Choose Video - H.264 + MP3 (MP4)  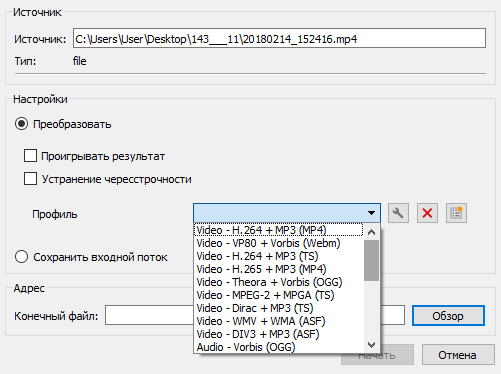(x=279, y=230)
